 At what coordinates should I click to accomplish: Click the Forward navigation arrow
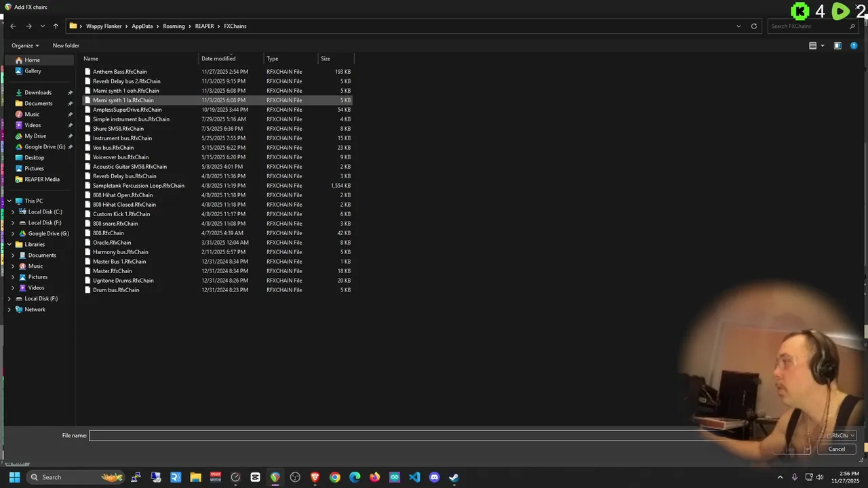[x=28, y=26]
